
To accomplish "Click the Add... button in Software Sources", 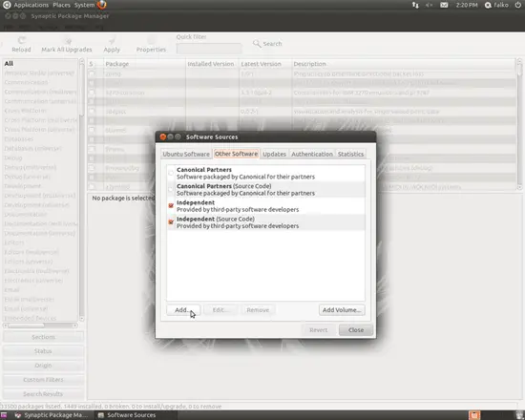I will pyautogui.click(x=183, y=310).
